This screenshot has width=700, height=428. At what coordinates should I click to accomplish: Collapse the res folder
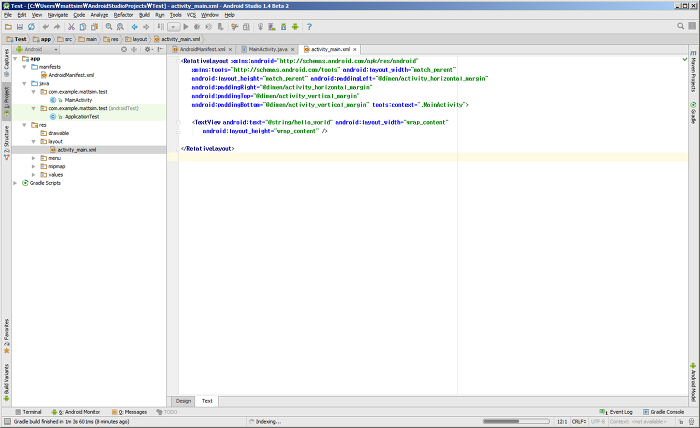point(25,125)
